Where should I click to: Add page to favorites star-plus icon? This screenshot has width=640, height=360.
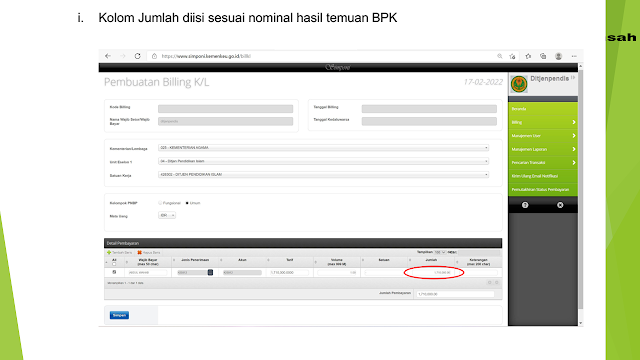(513, 56)
